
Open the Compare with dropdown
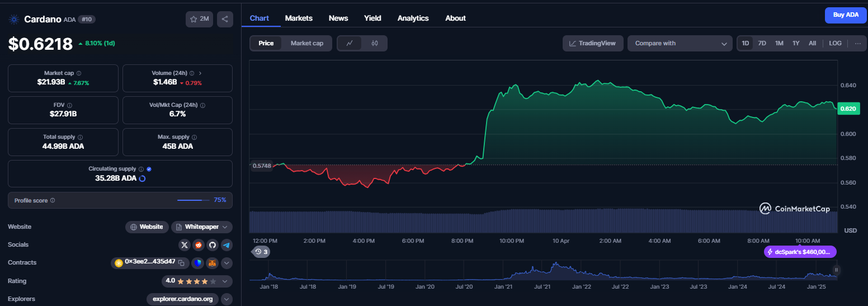[x=680, y=43]
